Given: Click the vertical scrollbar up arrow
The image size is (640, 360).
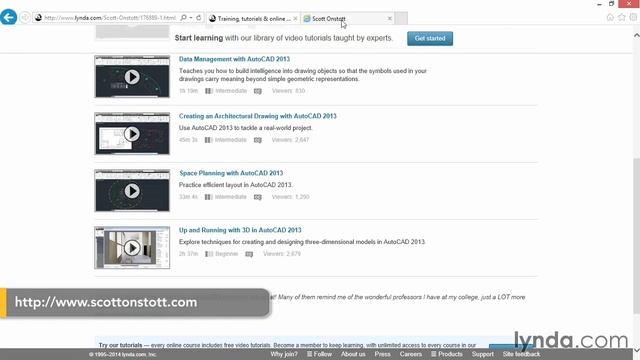Looking at the screenshot, I should (636, 36).
